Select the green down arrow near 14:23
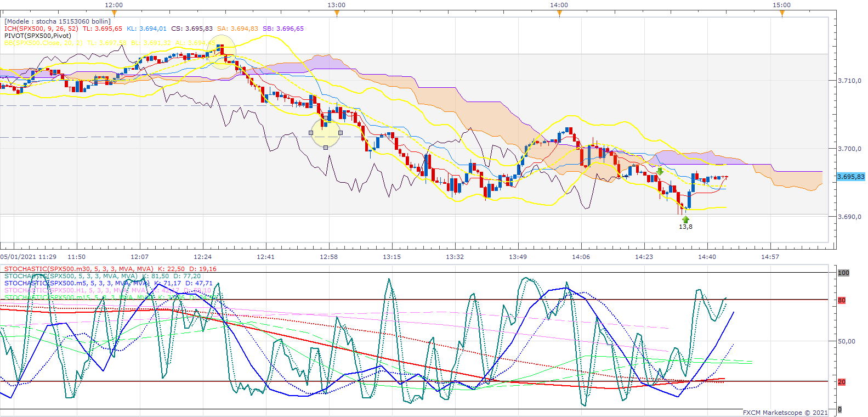Image resolution: width=868 pixels, height=417 pixels. pos(660,172)
